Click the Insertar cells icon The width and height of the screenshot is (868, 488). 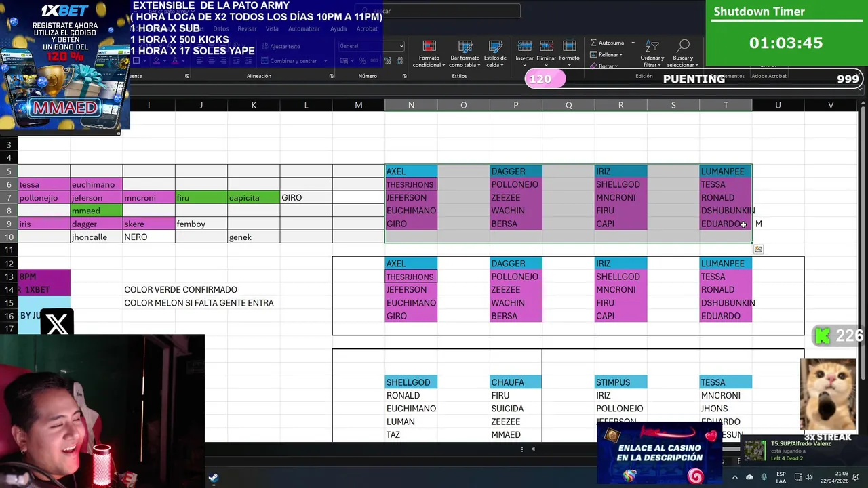point(525,46)
